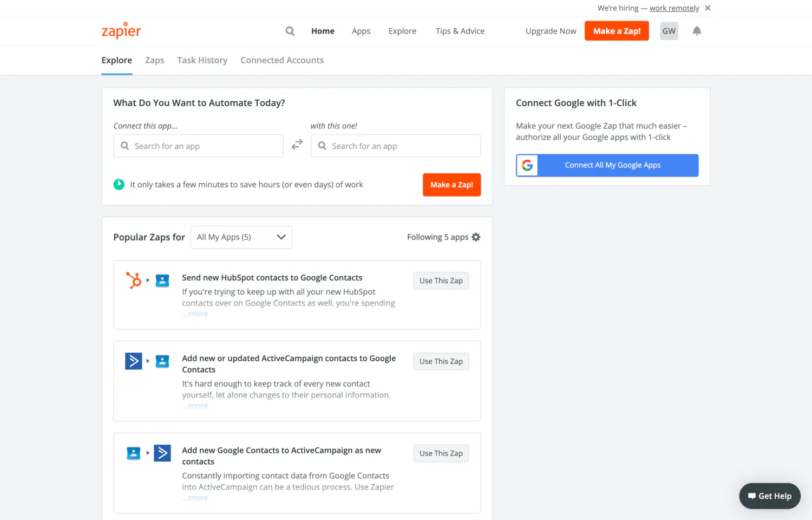This screenshot has height=520, width=812.
Task: Dismiss the hiring banner with the X
Action: tap(708, 8)
